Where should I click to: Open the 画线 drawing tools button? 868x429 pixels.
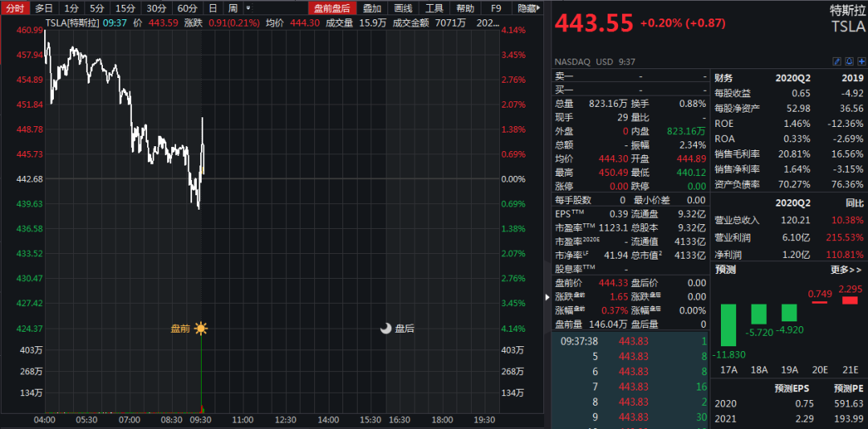pos(403,8)
